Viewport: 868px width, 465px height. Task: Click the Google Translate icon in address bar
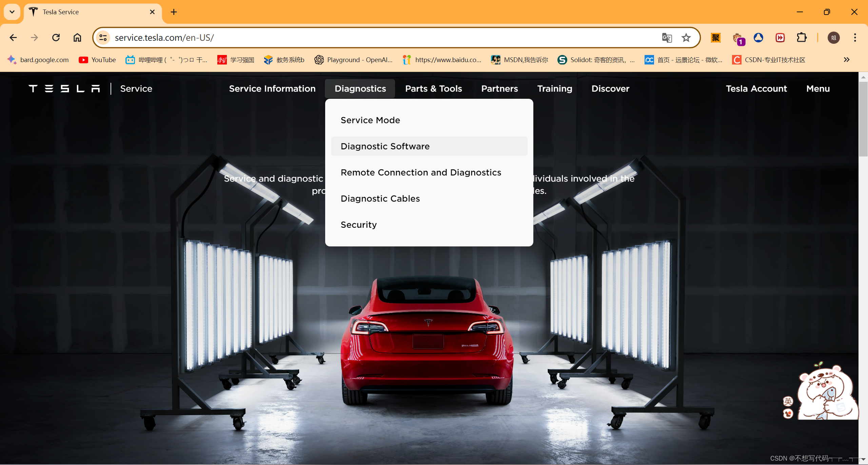667,38
